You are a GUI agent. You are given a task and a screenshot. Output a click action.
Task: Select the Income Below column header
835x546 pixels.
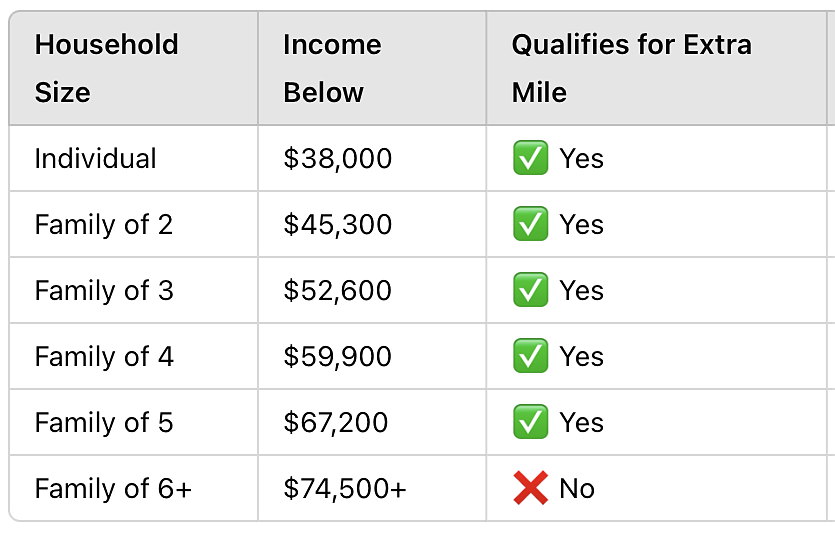pos(372,68)
